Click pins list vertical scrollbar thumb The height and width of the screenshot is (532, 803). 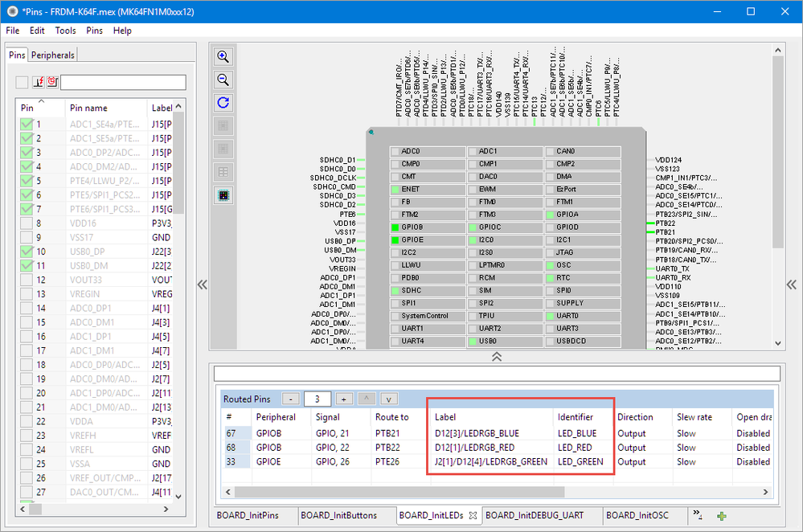click(x=178, y=164)
